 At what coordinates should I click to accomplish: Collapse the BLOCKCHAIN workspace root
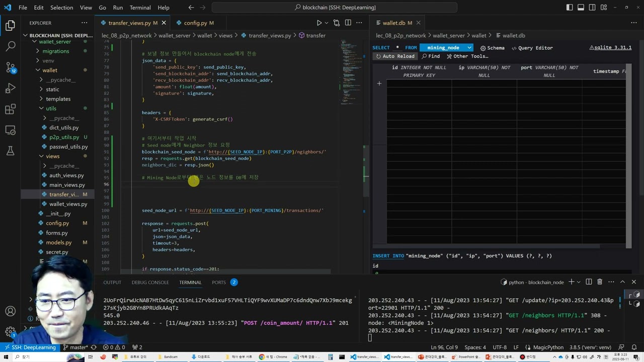pos(57,36)
